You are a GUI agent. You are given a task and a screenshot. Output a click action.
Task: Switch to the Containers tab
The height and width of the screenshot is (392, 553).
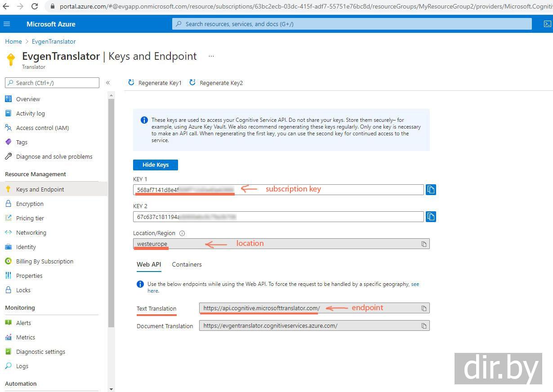[x=187, y=265]
